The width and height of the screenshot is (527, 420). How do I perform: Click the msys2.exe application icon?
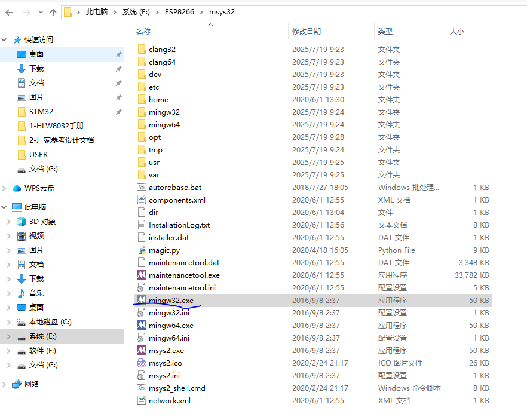142,350
